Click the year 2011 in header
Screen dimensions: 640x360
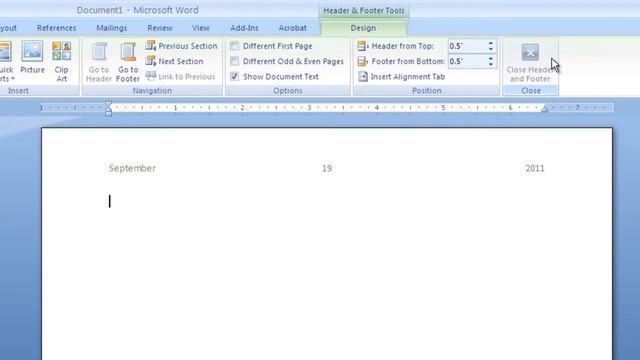535,168
